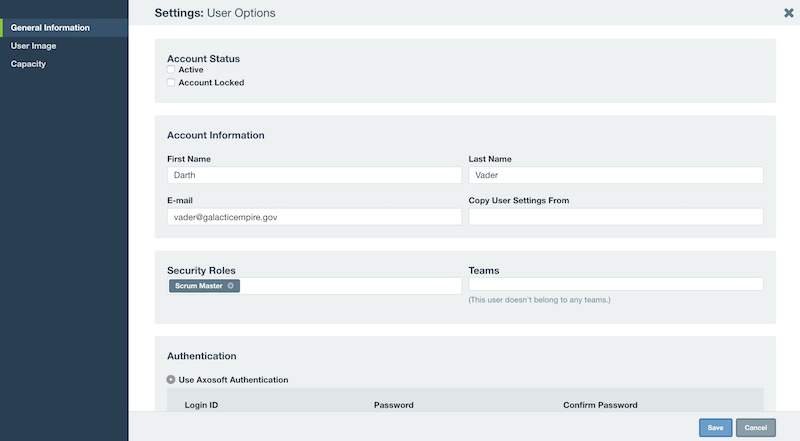Click the First Name field containing Darth
This screenshot has width=800, height=441.
pyautogui.click(x=314, y=175)
